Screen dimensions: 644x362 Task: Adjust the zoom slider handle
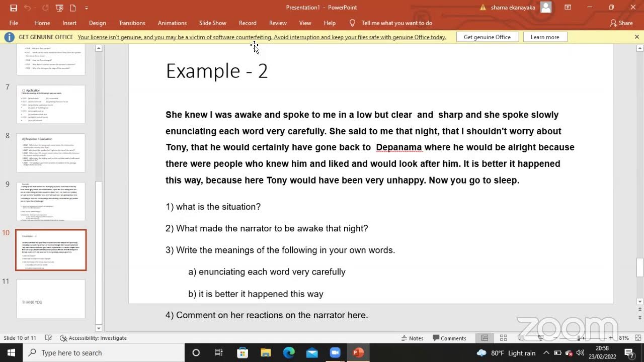point(579,338)
